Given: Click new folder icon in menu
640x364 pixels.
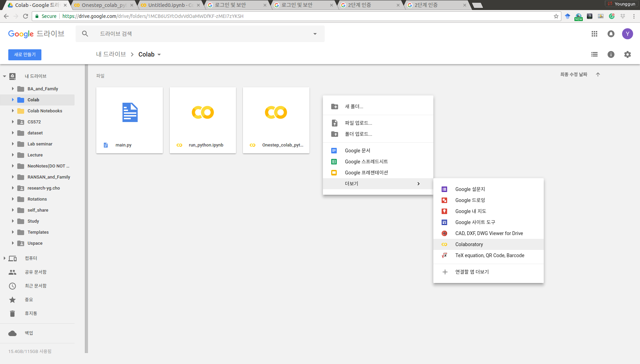Looking at the screenshot, I should pyautogui.click(x=334, y=107).
